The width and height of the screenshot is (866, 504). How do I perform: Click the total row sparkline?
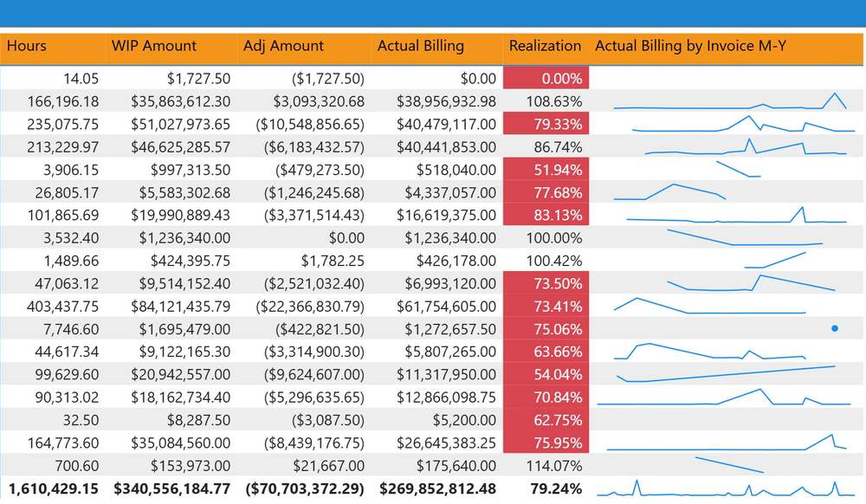(726, 488)
